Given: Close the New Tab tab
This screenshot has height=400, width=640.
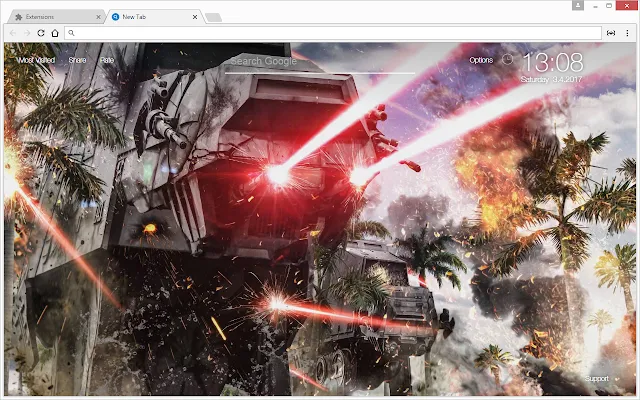Looking at the screenshot, I should (x=195, y=17).
